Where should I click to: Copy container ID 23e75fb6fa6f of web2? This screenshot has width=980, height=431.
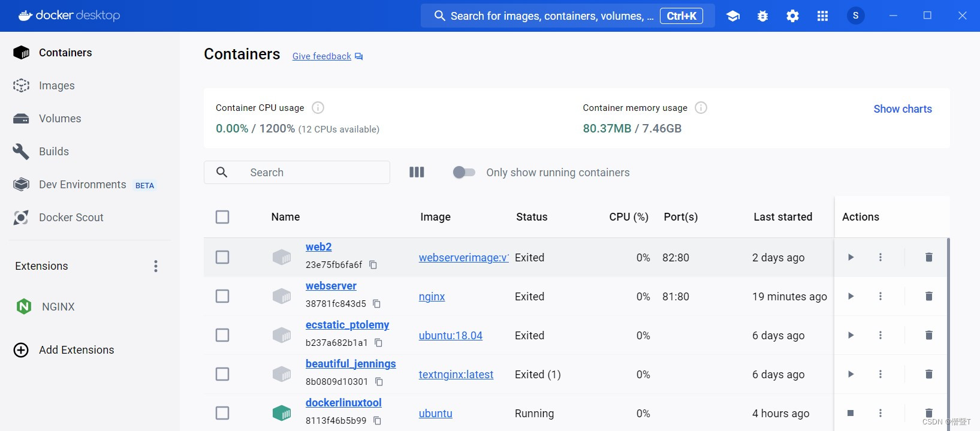(373, 264)
